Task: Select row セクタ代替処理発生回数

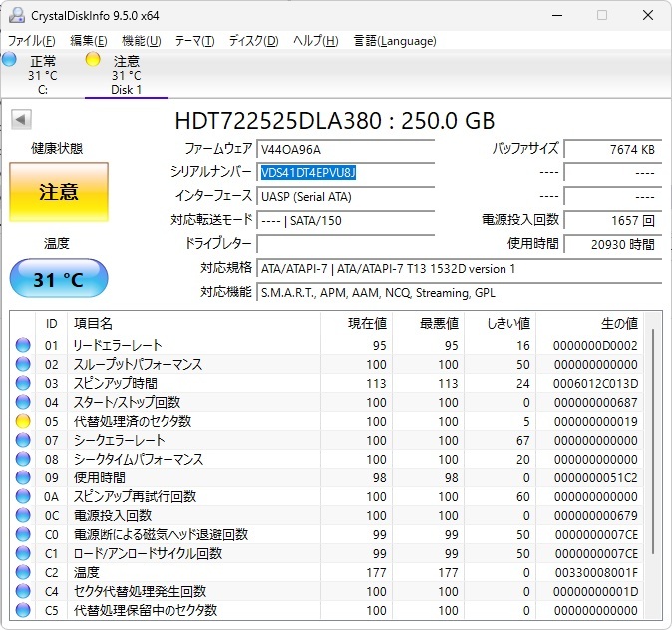Action: (326, 591)
